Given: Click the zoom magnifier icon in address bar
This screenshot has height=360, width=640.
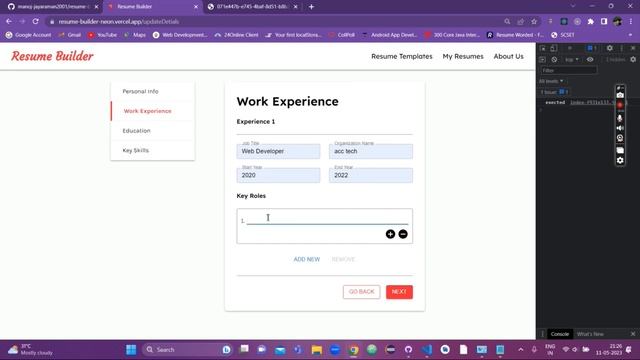Looking at the screenshot, I should tap(507, 21).
